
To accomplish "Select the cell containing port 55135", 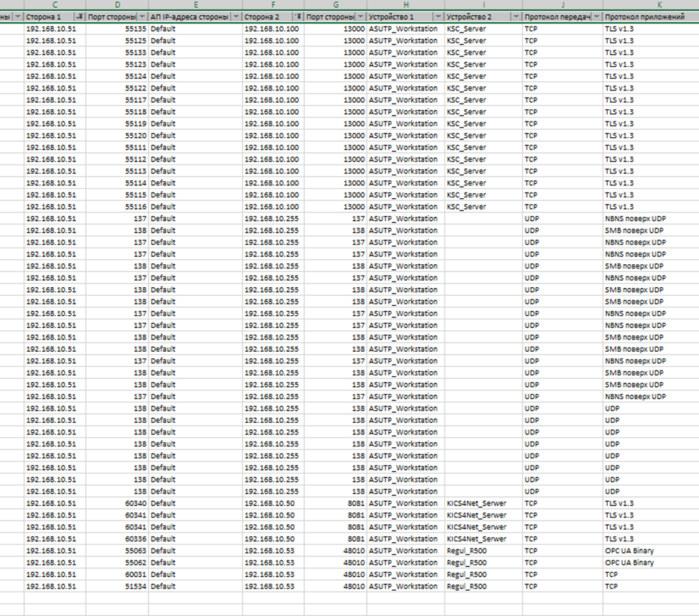I will tap(117, 29).
